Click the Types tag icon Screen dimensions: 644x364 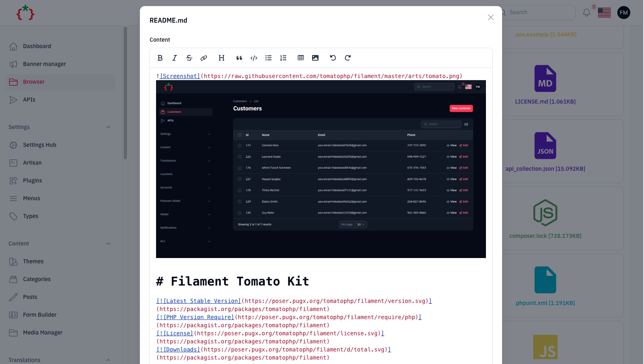[13, 216]
